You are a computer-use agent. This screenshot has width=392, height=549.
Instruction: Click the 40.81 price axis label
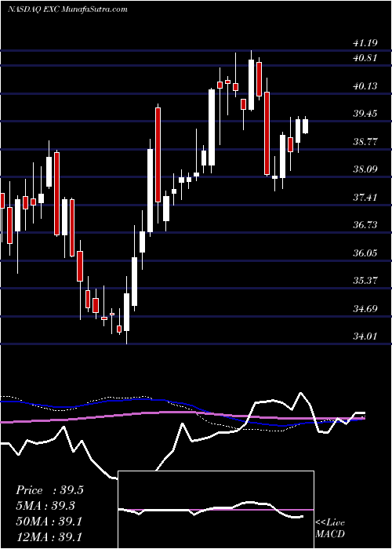point(365,58)
